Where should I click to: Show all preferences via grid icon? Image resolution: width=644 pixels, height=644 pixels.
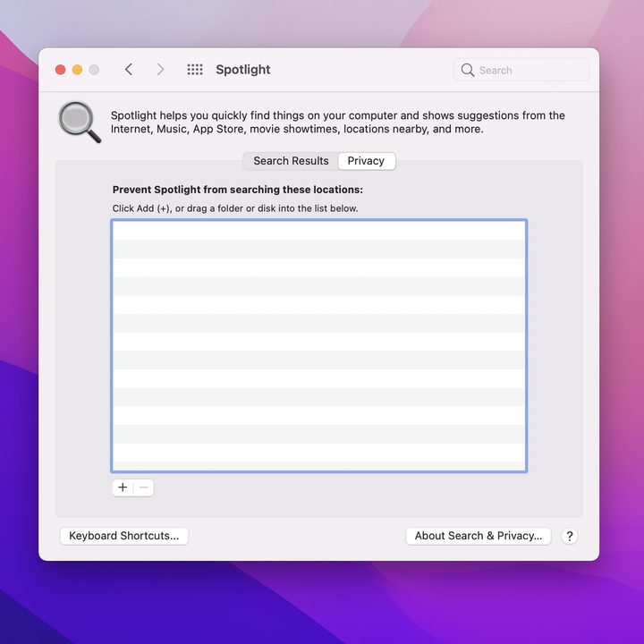coord(195,70)
